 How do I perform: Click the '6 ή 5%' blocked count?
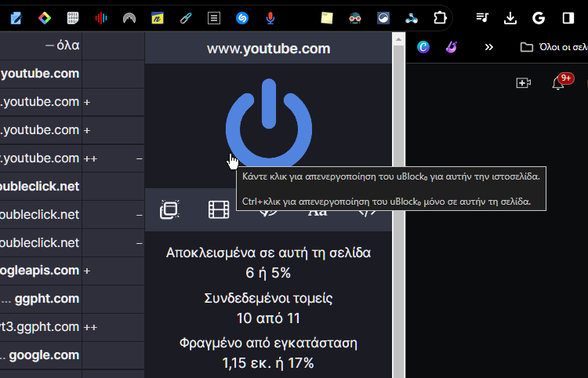pos(268,273)
